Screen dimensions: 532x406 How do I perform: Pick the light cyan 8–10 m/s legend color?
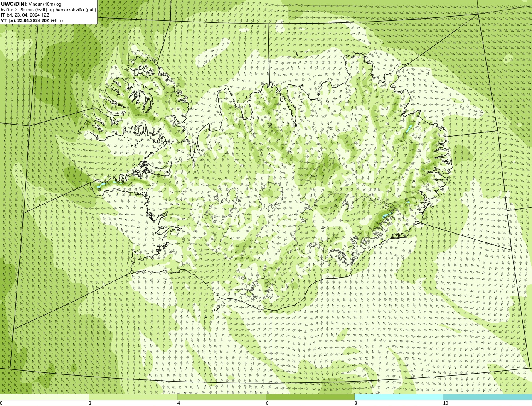[399, 397]
